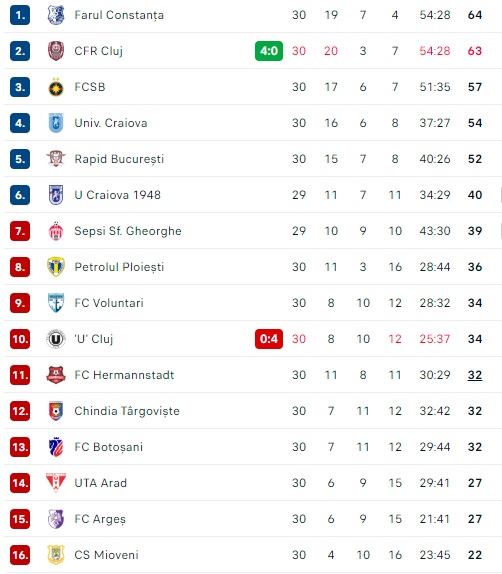Open the Sepsi Sf. Gheorghe team link
The width and height of the screenshot is (502, 574).
(128, 231)
